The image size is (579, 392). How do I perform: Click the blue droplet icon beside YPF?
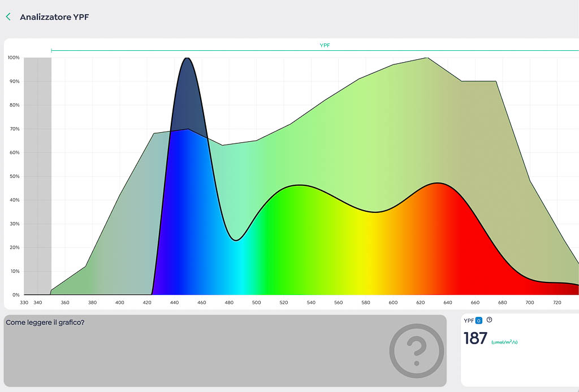point(478,320)
